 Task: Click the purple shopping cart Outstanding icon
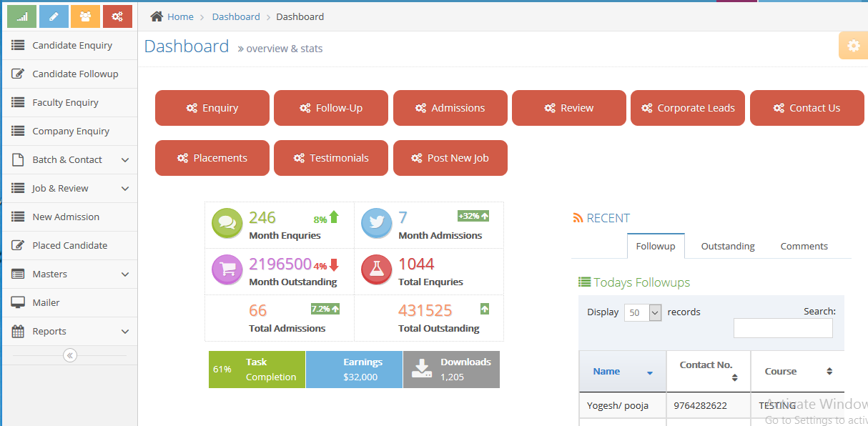coord(227,270)
